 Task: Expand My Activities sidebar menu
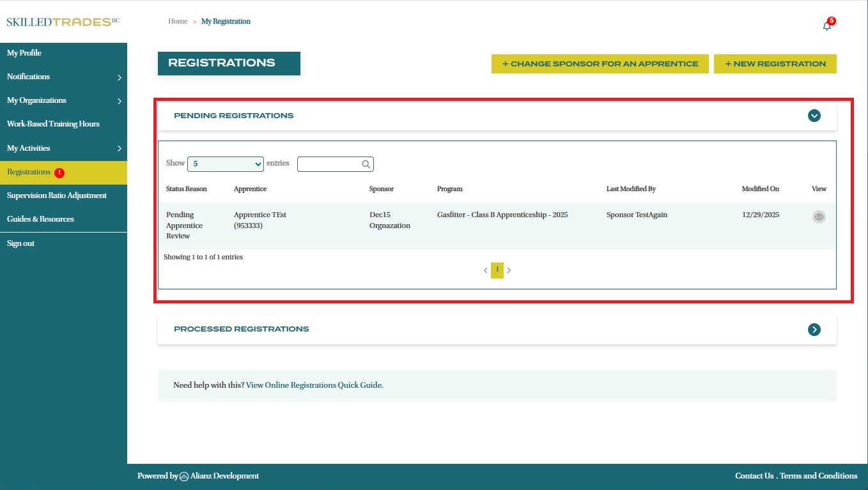click(119, 149)
